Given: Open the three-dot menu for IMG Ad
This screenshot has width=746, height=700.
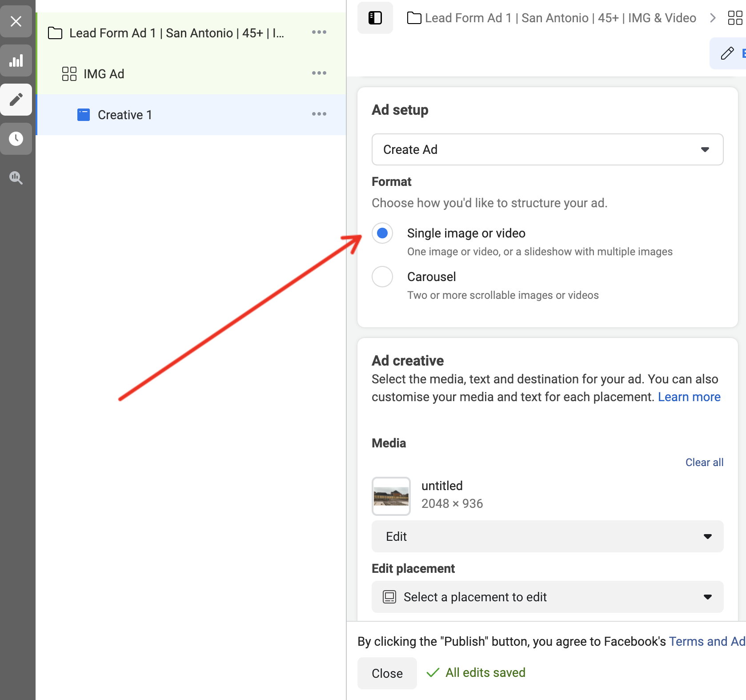Looking at the screenshot, I should point(319,73).
